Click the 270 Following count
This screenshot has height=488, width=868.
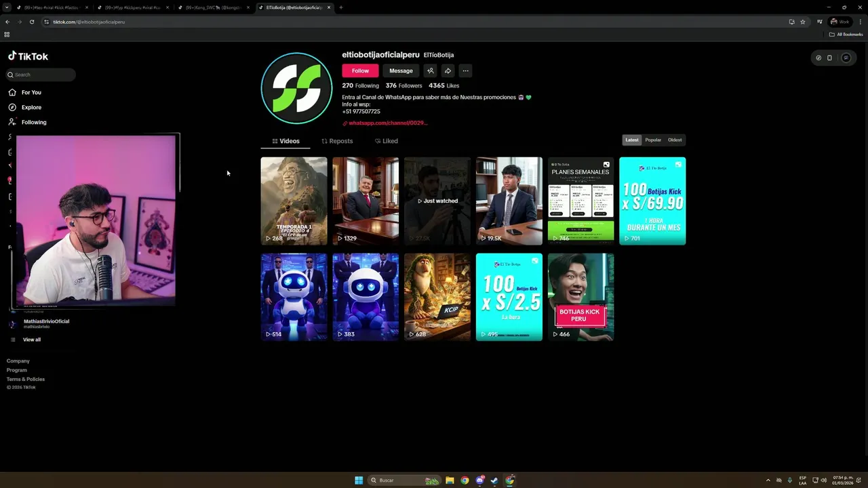click(360, 85)
